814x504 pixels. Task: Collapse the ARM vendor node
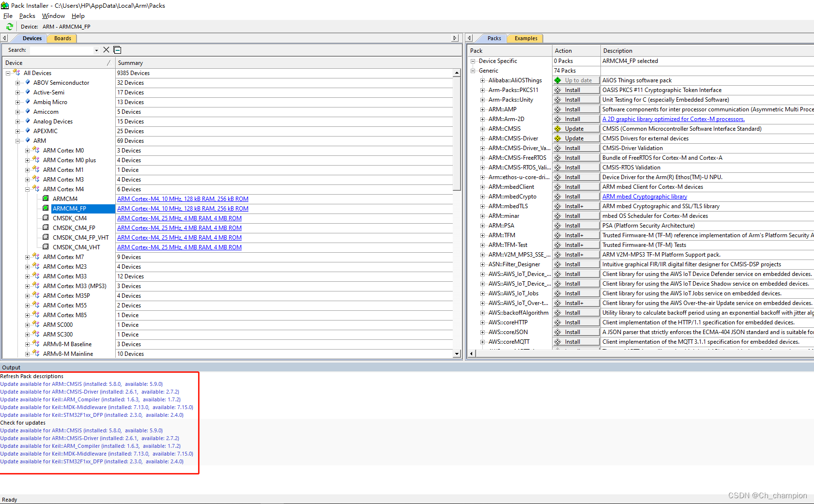pyautogui.click(x=17, y=141)
